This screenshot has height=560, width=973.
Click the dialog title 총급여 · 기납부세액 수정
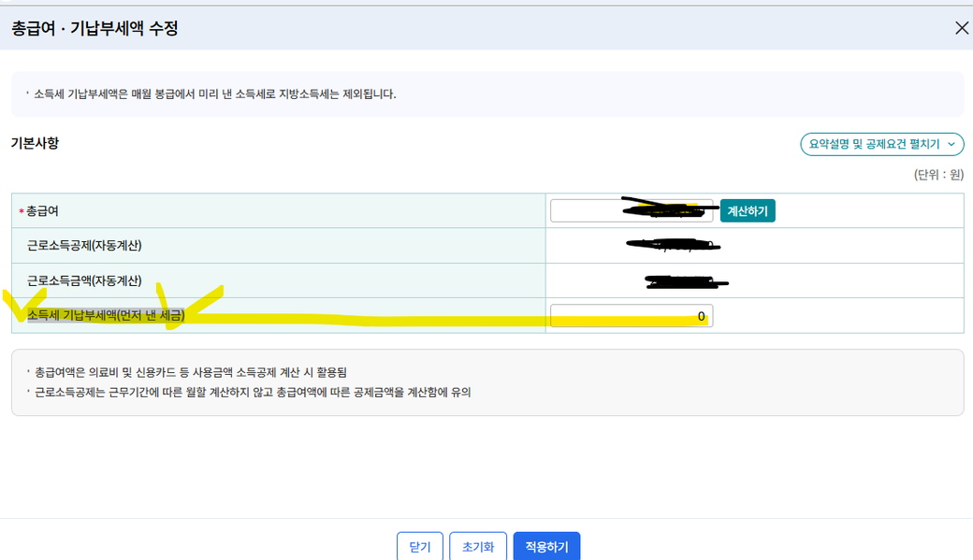(x=94, y=28)
